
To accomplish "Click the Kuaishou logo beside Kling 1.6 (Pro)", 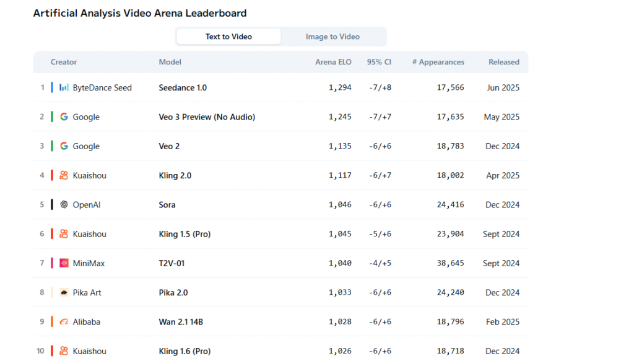I will pyautogui.click(x=64, y=351).
